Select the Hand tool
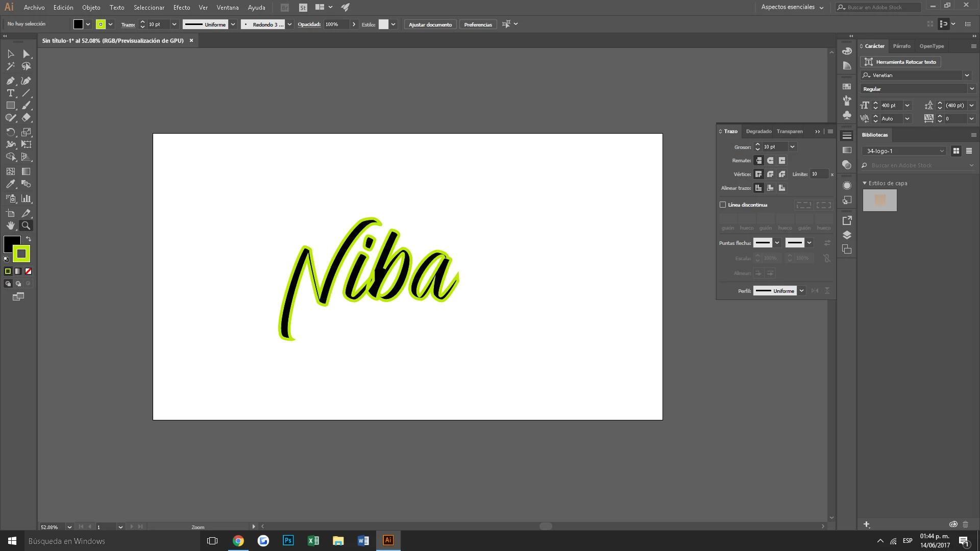This screenshot has height=551, width=980. (10, 226)
